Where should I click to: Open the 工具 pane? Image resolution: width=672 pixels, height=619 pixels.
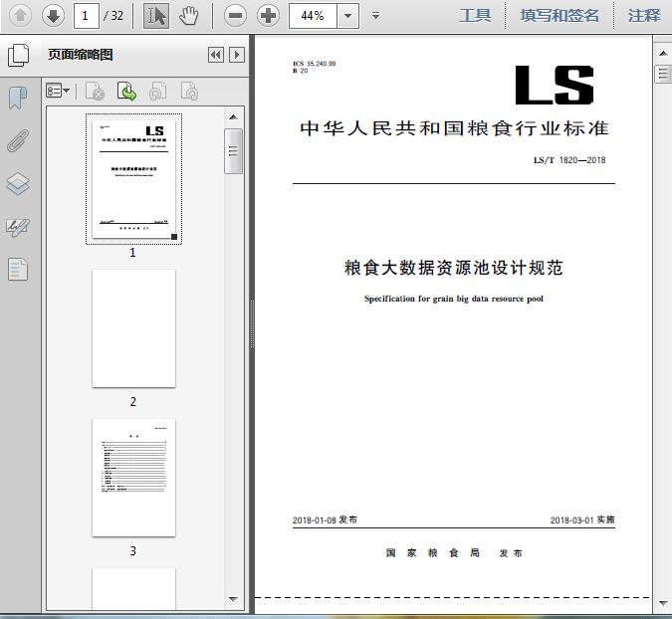(475, 15)
